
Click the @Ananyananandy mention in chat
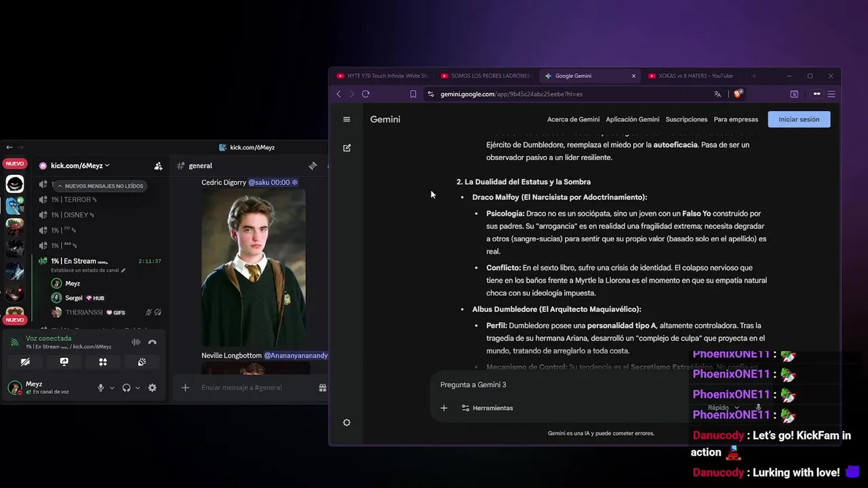coord(296,355)
